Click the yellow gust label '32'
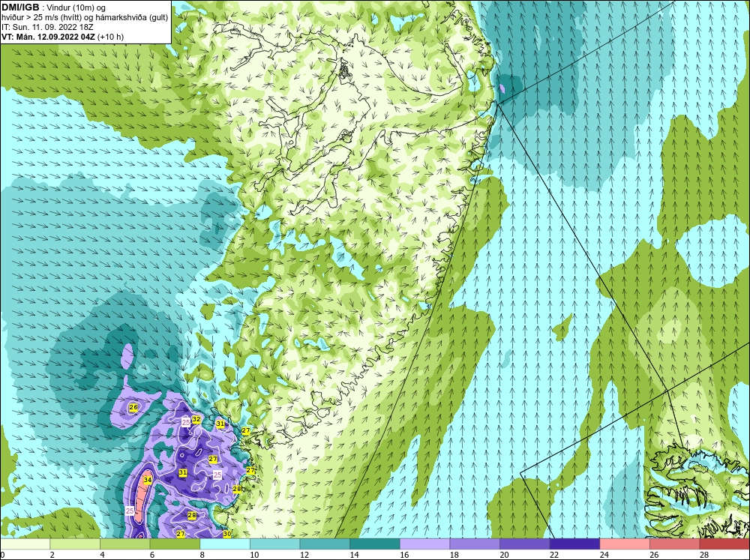Screen dimensions: 750x560 point(196,419)
